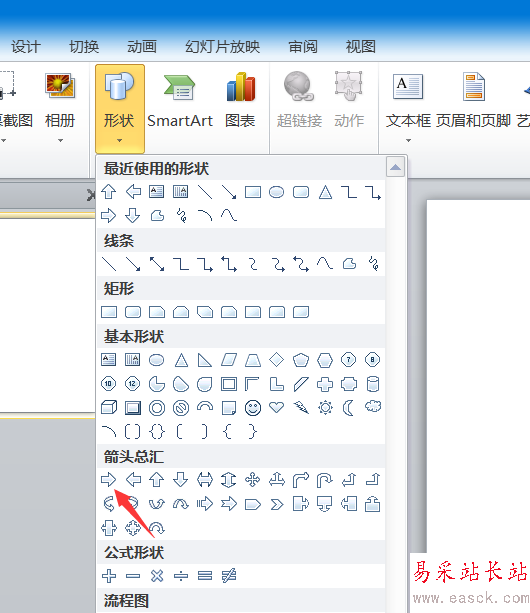Select no-symbol shape in 基本形状
Image resolution: width=530 pixels, height=613 pixels.
click(x=181, y=408)
